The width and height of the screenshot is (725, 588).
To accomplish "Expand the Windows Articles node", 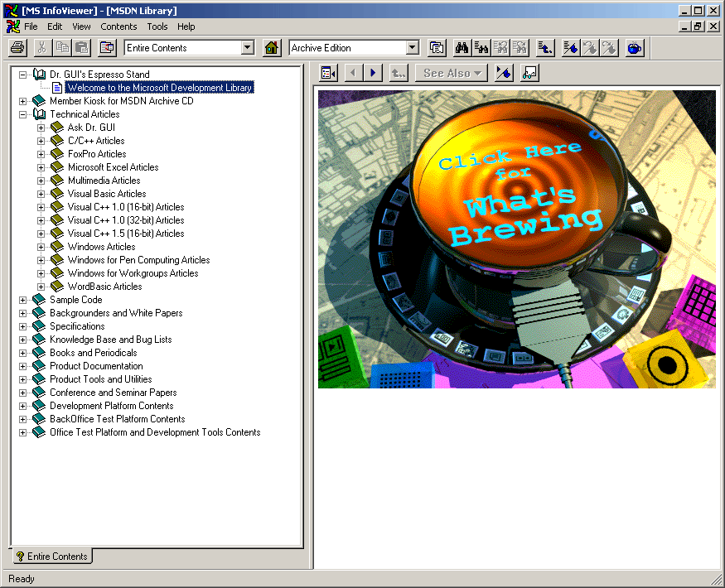I will [x=41, y=247].
